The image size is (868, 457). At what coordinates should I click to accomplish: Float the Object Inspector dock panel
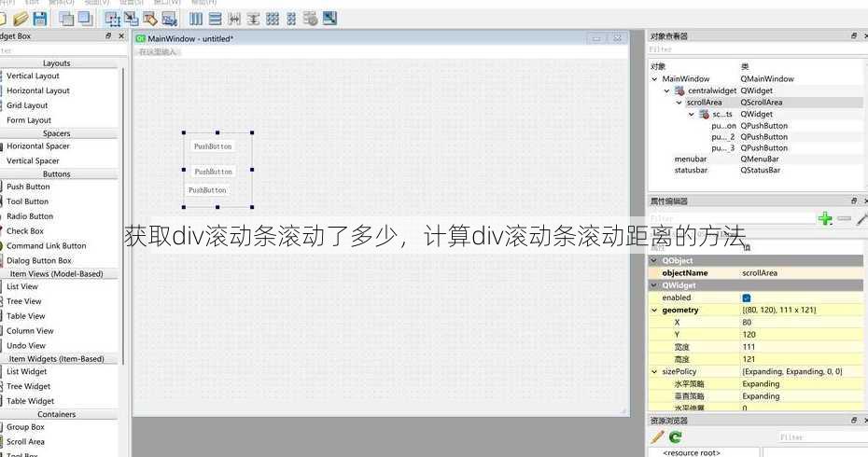854,36
